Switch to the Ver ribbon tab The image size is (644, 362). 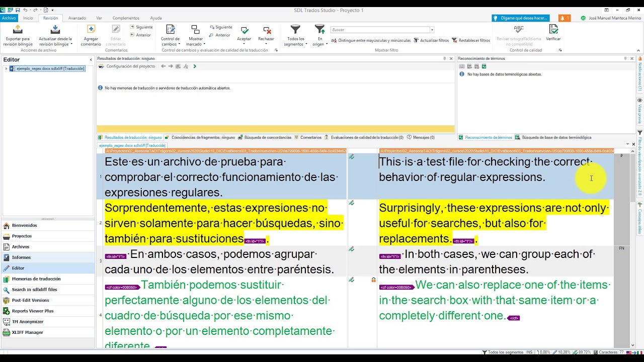click(x=99, y=18)
